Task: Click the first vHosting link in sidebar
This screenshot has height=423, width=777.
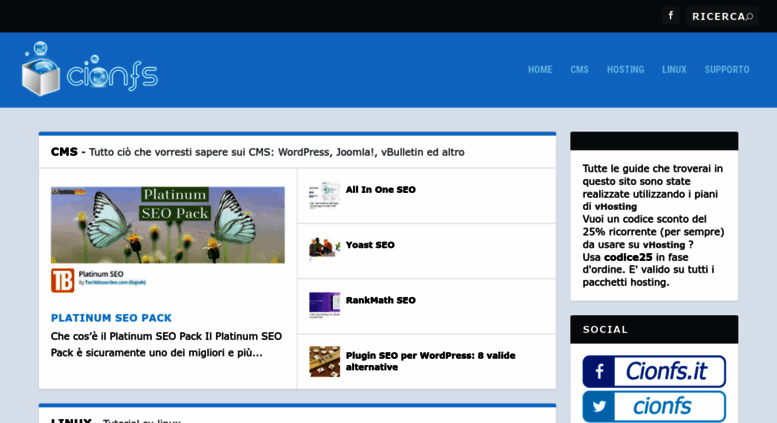Action: pos(615,207)
